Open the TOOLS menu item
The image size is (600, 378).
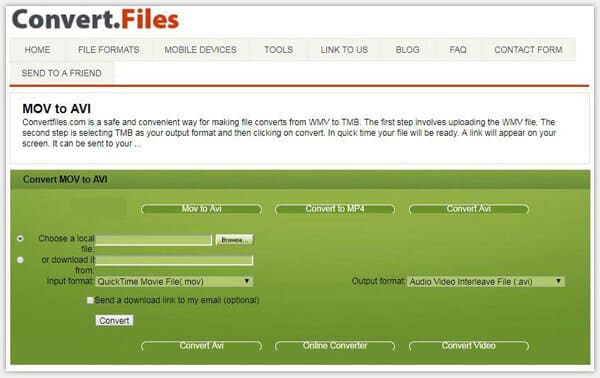(x=279, y=50)
